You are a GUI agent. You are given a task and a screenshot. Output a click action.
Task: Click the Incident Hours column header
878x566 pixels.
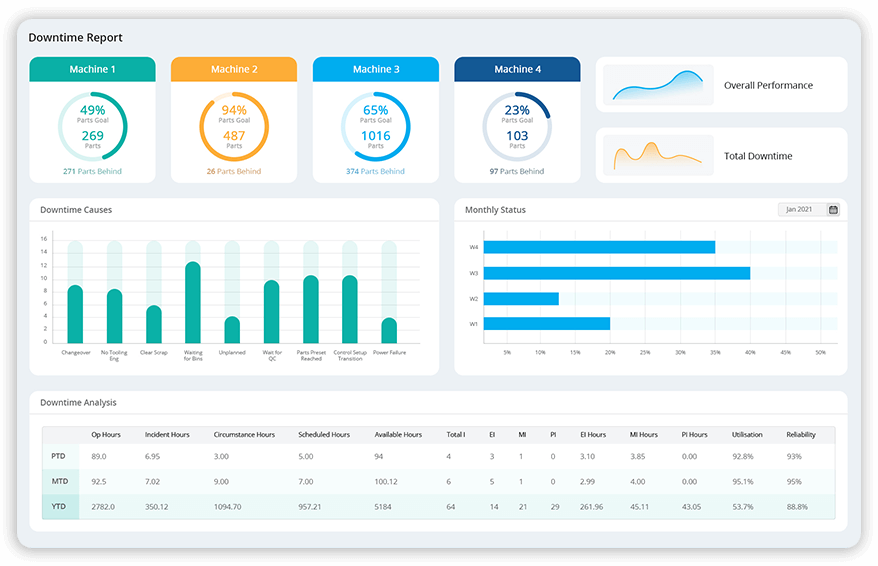point(167,435)
